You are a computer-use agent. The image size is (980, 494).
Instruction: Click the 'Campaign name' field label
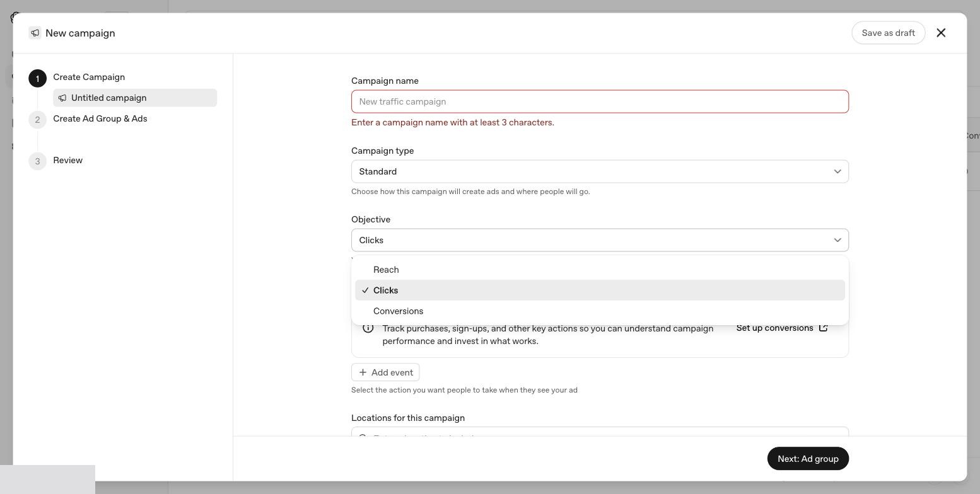click(x=385, y=81)
